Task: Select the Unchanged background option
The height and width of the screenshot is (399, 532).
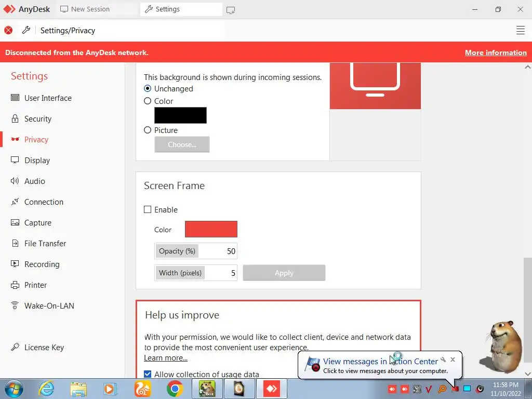Action: tap(148, 88)
